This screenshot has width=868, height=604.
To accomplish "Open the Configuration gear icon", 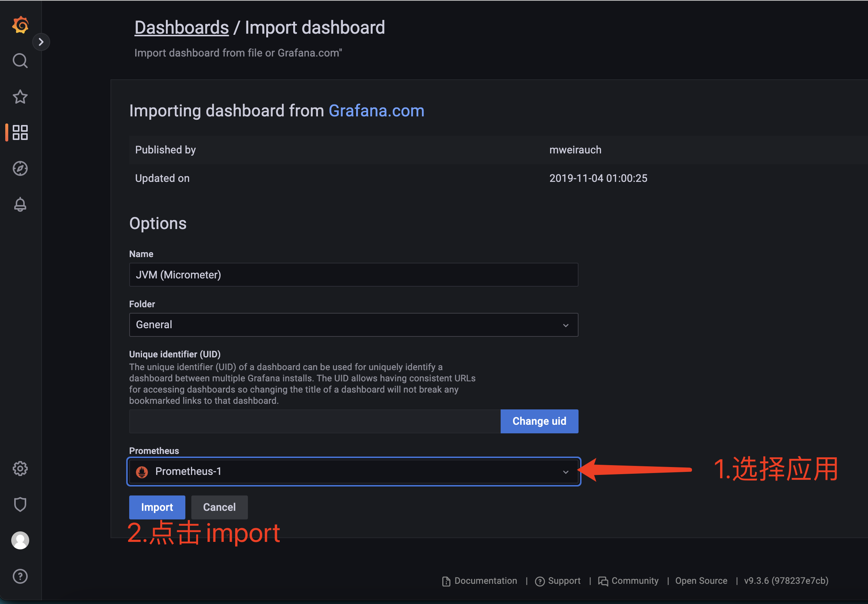I will point(21,469).
